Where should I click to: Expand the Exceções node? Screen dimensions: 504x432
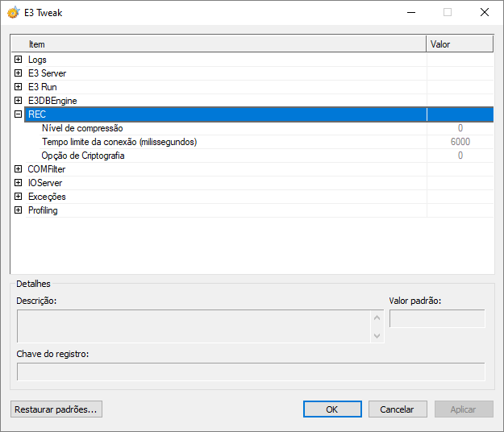pos(18,197)
